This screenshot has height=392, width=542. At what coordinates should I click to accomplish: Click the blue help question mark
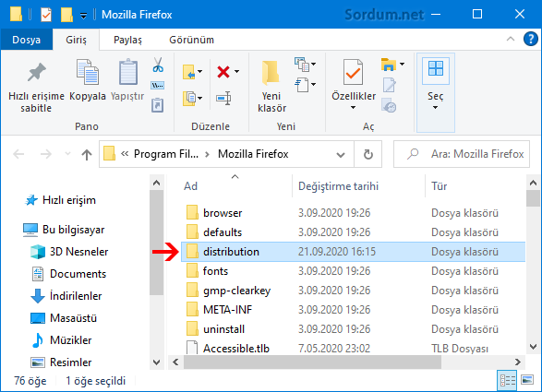pos(530,39)
